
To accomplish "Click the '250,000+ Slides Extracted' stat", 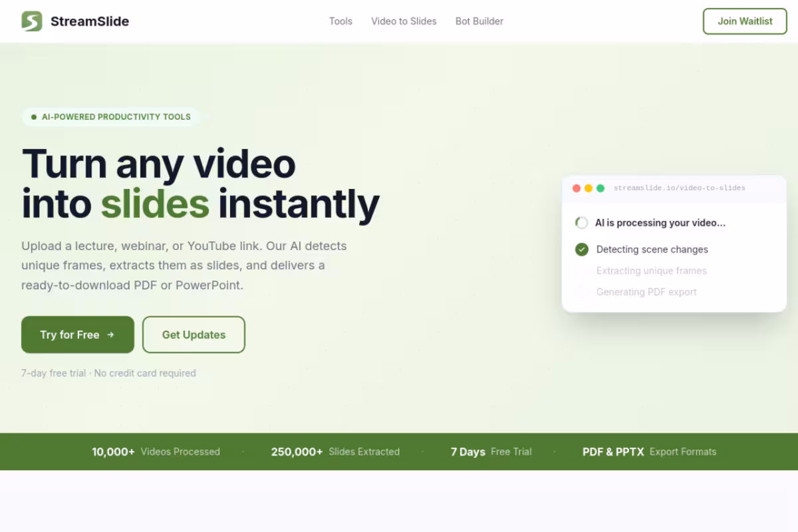I will pos(335,452).
